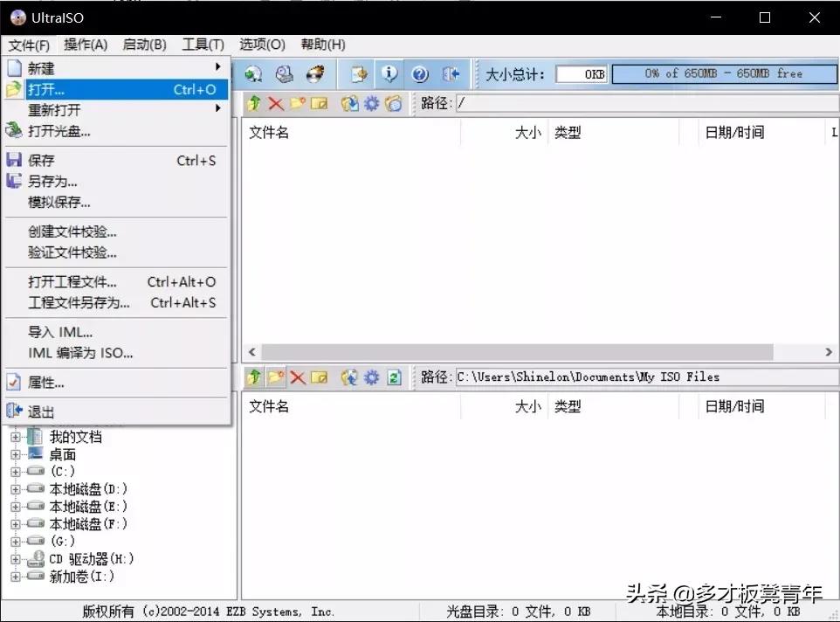Click the gear settings icon in upper file toolbar
This screenshot has width=840, height=622.
point(371,104)
